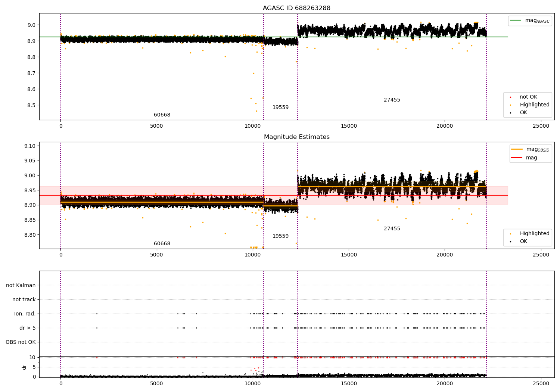Click the 'not track' row label

[24, 300]
